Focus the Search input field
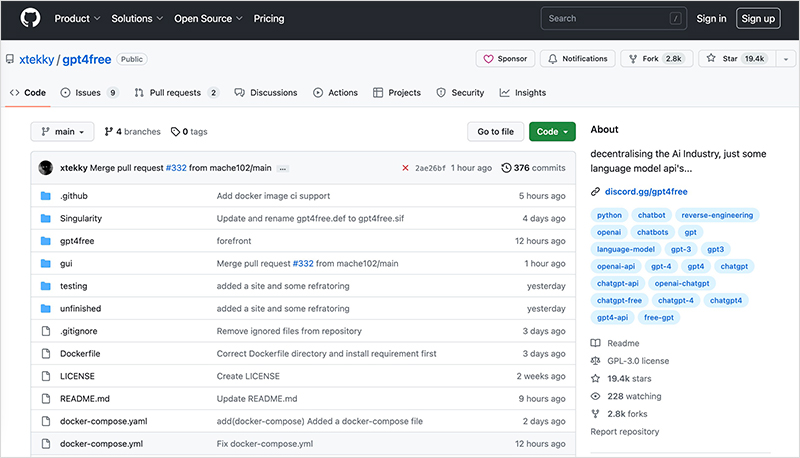This screenshot has width=800, height=458. tap(614, 18)
